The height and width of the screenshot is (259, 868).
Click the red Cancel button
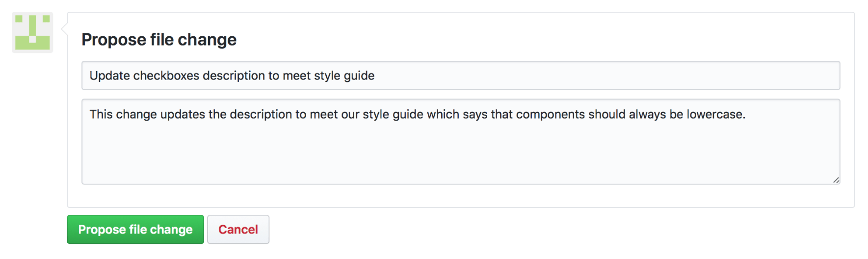pos(238,230)
